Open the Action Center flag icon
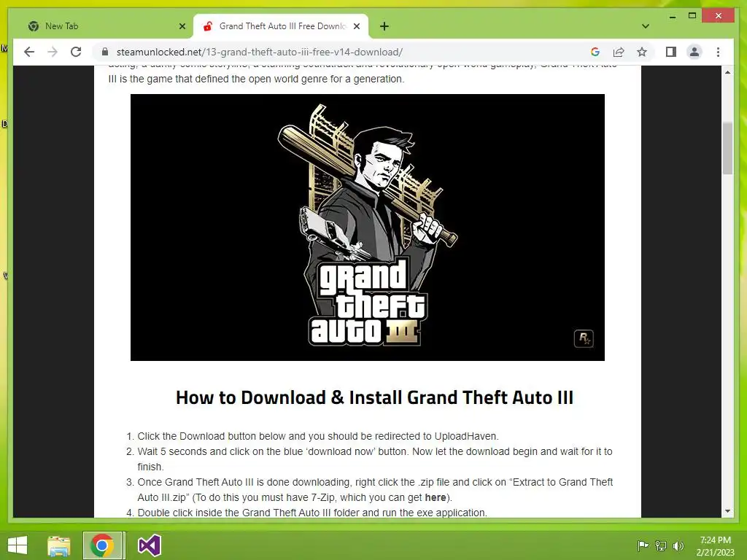The width and height of the screenshot is (747, 560). pos(643,545)
